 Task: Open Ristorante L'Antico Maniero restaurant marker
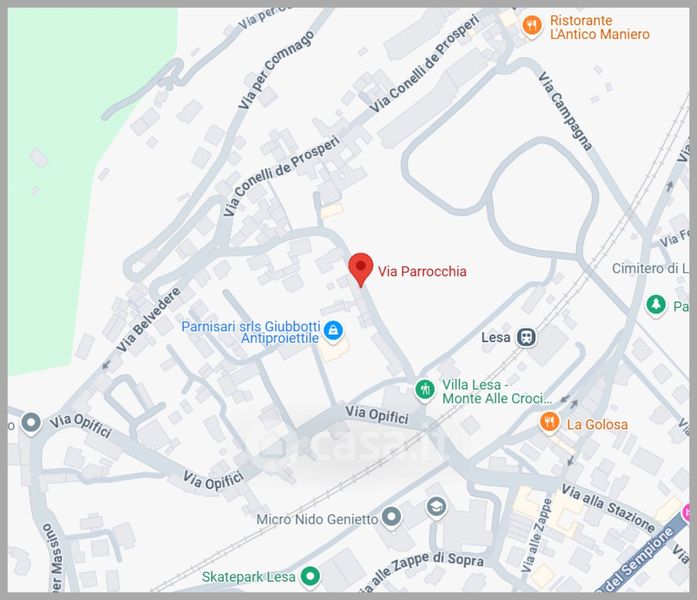pos(532,25)
